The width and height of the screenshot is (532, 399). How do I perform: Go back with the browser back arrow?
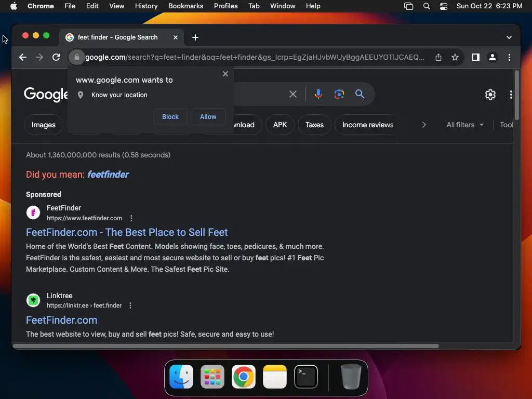click(23, 57)
